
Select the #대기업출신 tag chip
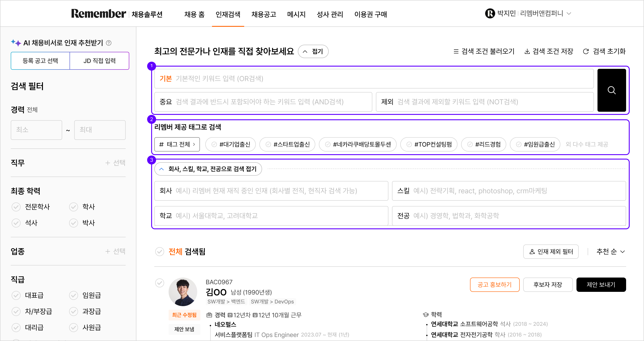[231, 144]
